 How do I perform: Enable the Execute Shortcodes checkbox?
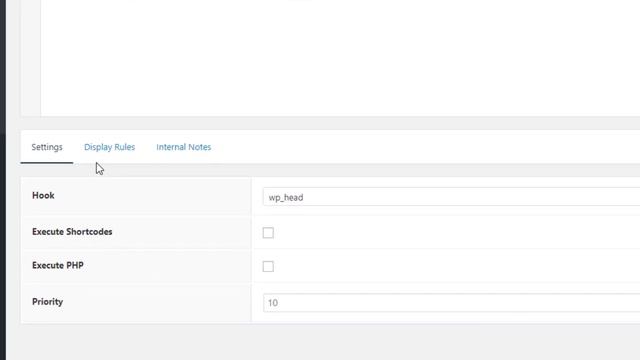[x=268, y=233]
